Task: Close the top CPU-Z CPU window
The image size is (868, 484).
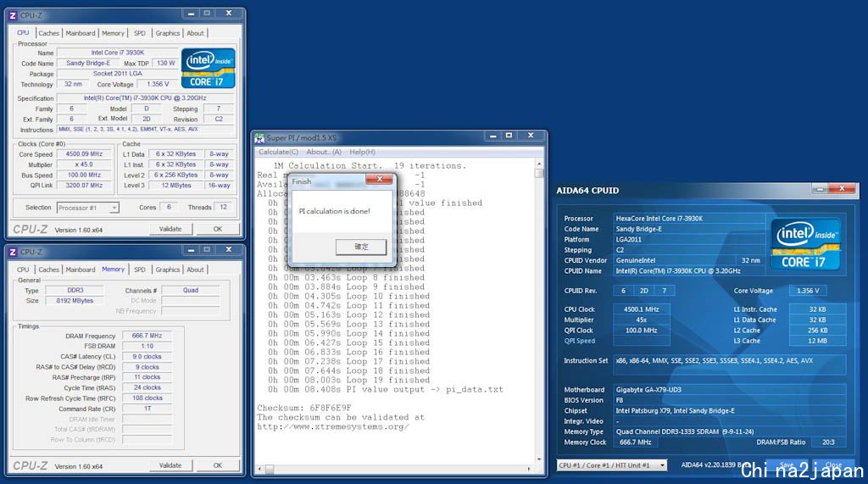Action: click(x=229, y=14)
